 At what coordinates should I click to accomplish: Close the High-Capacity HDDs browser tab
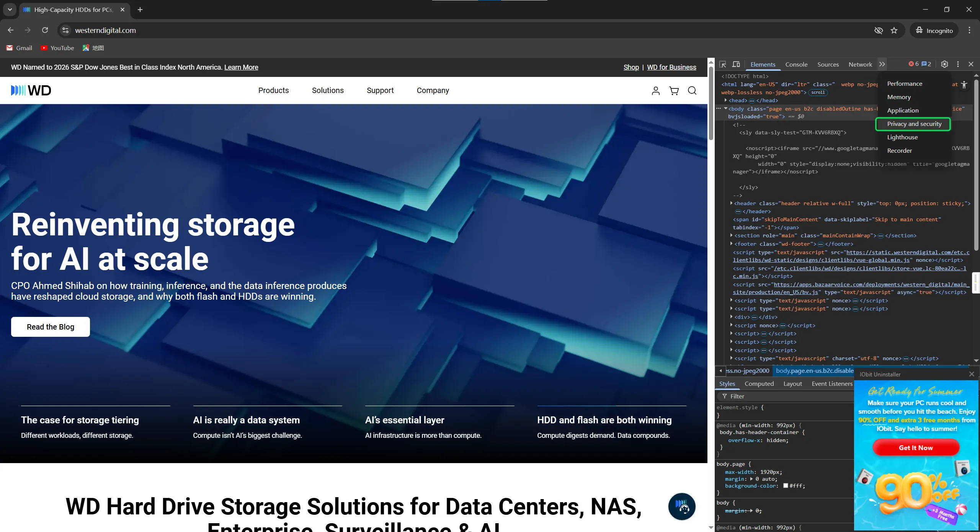point(122,10)
